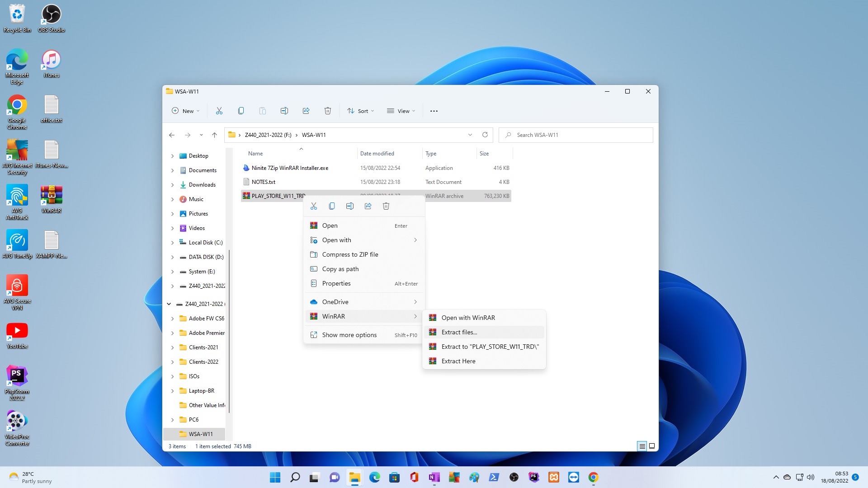Click the Delete icon in context menu
Screen dimensions: 868x488
(386, 206)
